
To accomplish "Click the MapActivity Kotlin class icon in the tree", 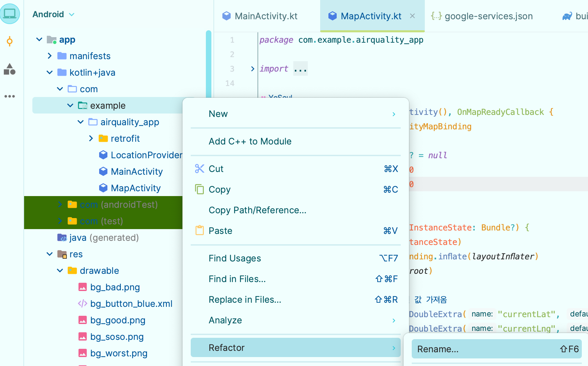I will (x=103, y=188).
